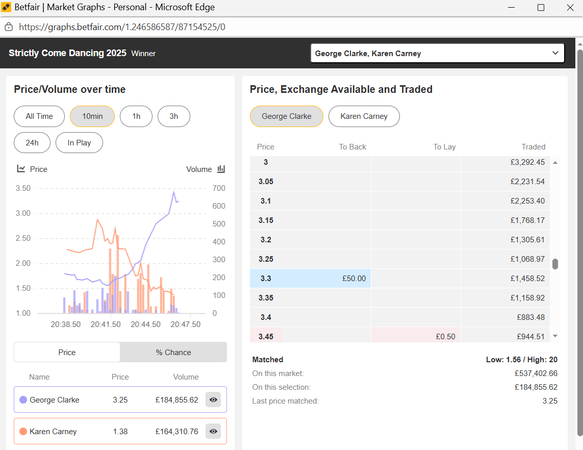This screenshot has width=583, height=450.
Task: Click the 3.45 price row
Action: 400,335
